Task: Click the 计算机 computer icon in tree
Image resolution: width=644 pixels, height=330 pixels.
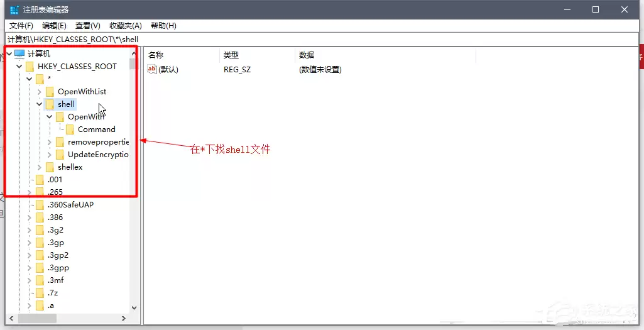Action: point(19,54)
